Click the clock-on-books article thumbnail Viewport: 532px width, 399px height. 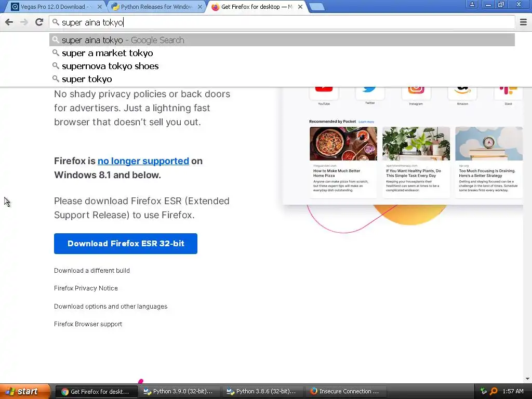pos(489,143)
